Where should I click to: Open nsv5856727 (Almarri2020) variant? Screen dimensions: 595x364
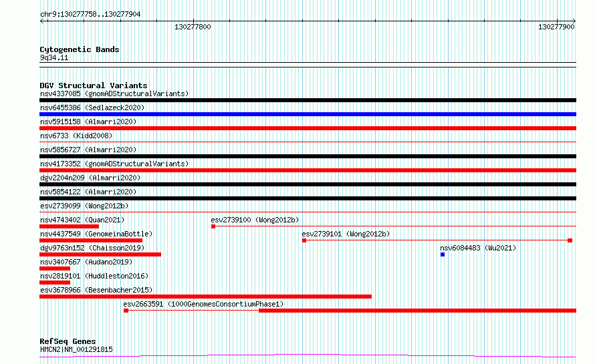click(88, 150)
